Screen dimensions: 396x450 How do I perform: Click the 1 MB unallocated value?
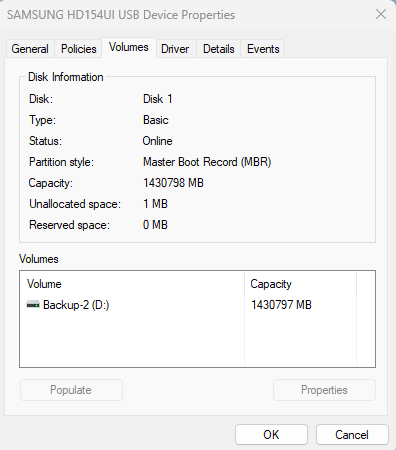(155, 204)
